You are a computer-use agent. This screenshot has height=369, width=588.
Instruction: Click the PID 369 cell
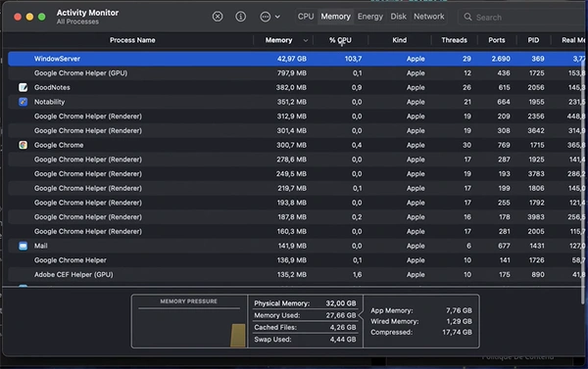click(x=538, y=59)
